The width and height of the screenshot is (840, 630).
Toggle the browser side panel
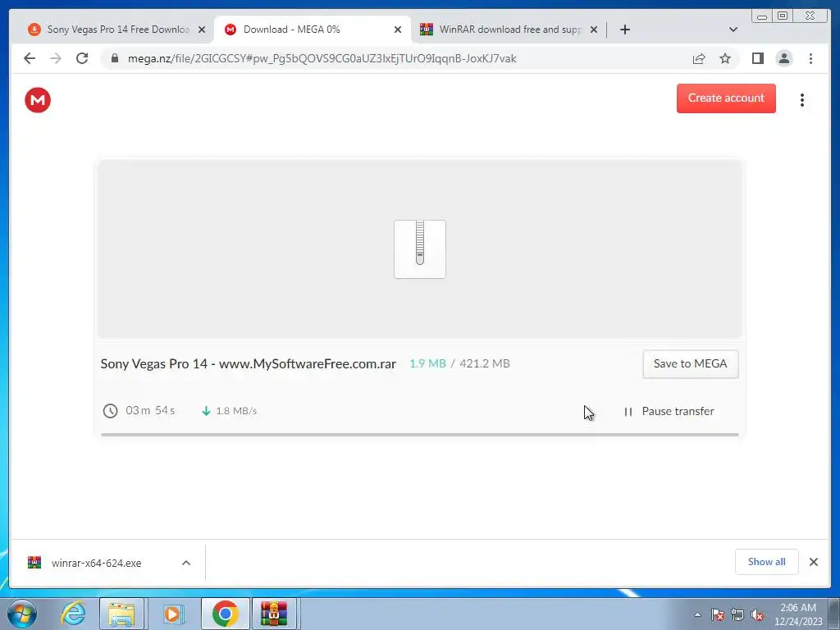757,58
